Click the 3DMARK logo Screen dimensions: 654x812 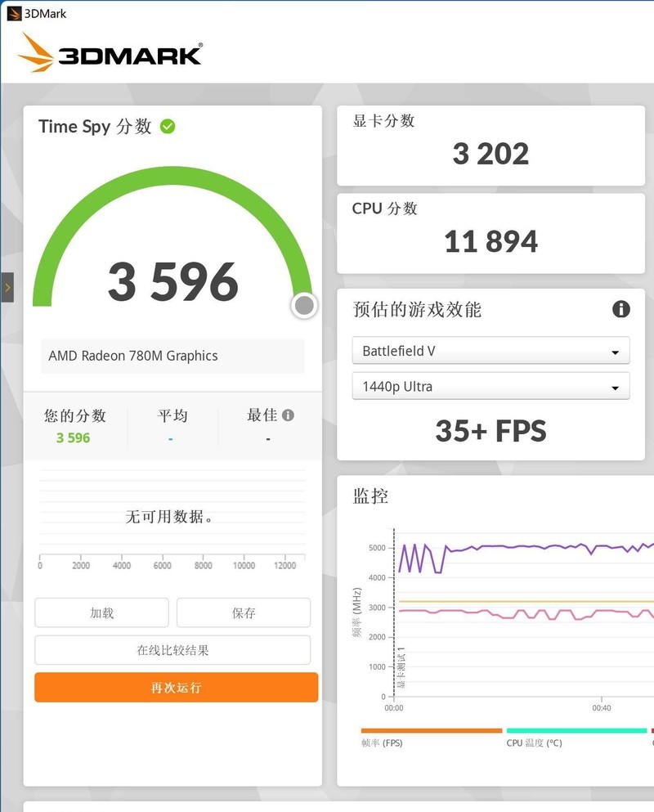[110, 55]
